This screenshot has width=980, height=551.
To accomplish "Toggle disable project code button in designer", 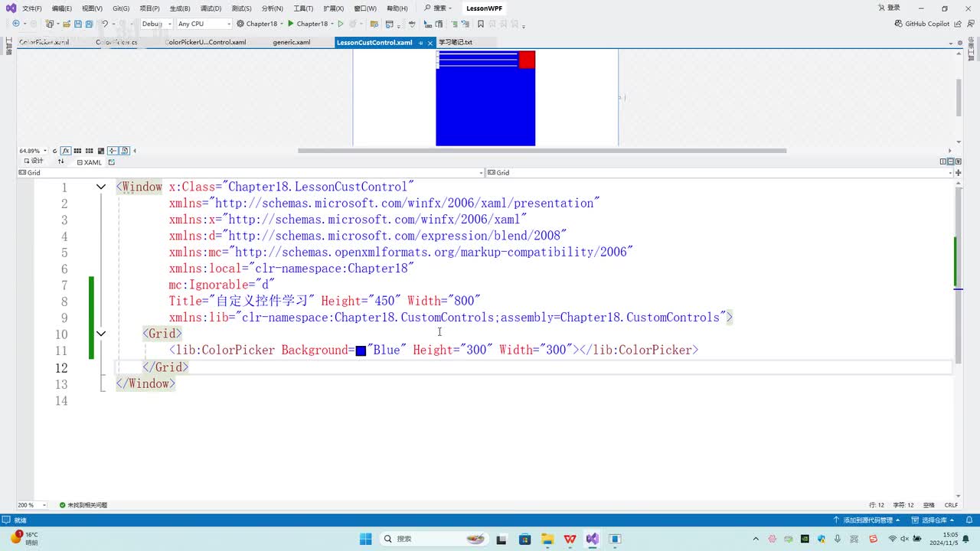I will point(125,151).
